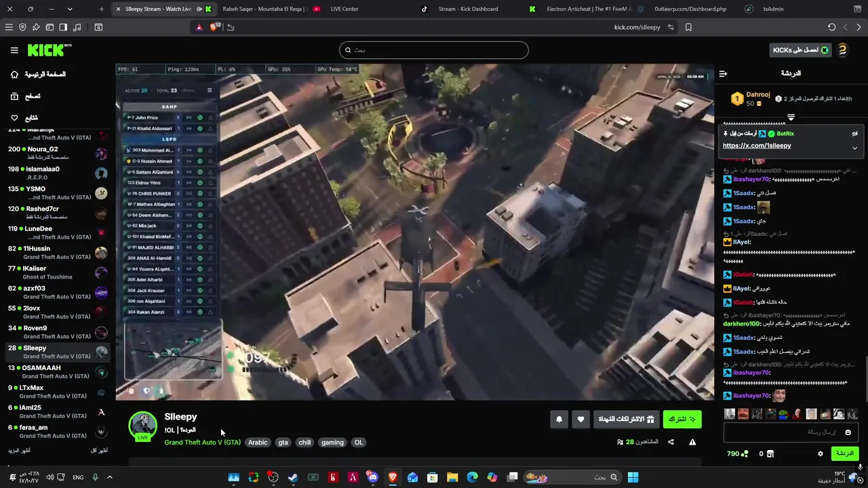Open the Brave Shields lion icon

click(214, 27)
